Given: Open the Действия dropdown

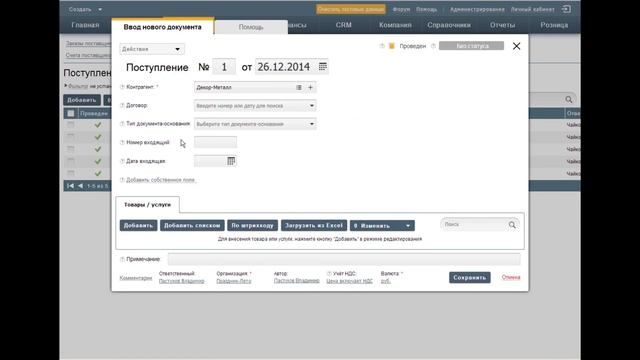Looking at the screenshot, I should (152, 49).
